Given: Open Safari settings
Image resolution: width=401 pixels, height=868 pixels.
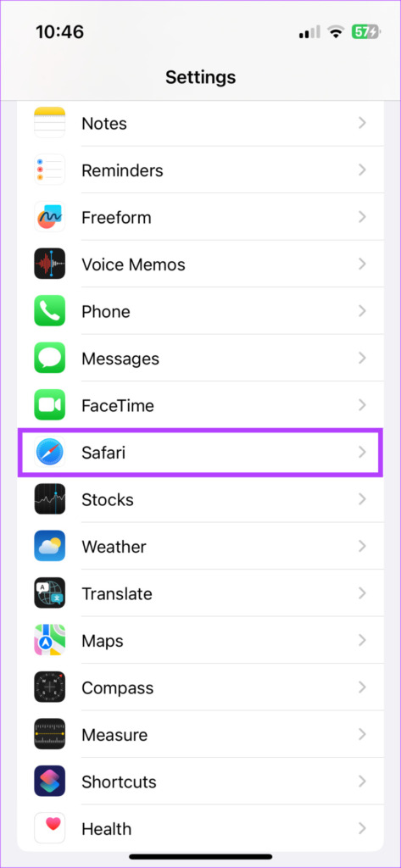Looking at the screenshot, I should click(200, 453).
